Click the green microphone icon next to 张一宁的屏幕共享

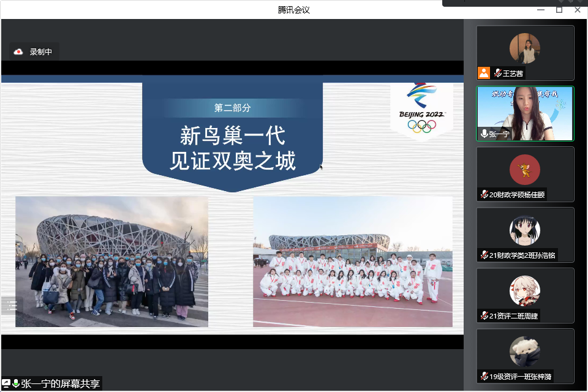[x=16, y=383]
